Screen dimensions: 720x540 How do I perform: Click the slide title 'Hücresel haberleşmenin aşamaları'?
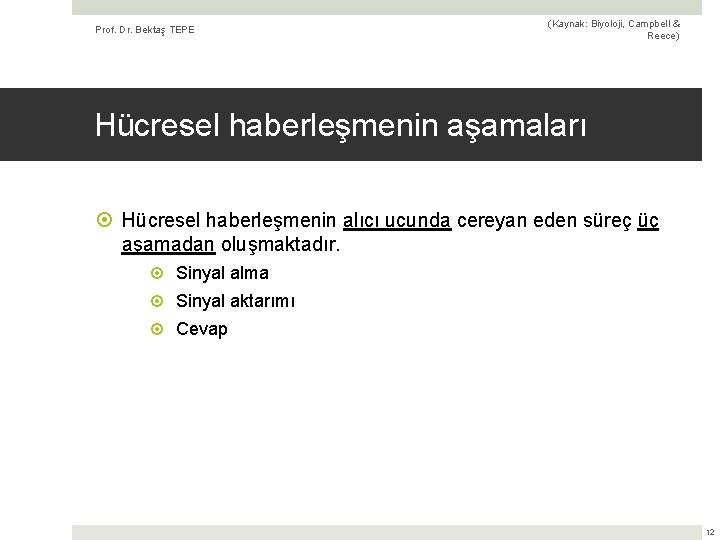(x=340, y=125)
